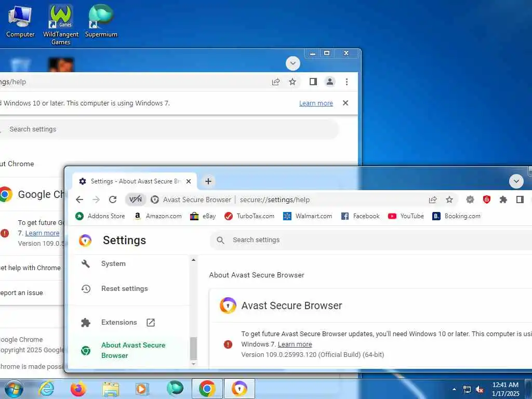The image size is (532, 399).
Task: Click the Avast Search settings field
Action: 371,240
